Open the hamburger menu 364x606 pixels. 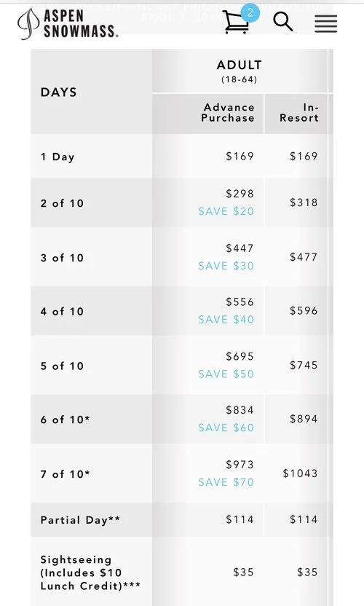point(325,23)
